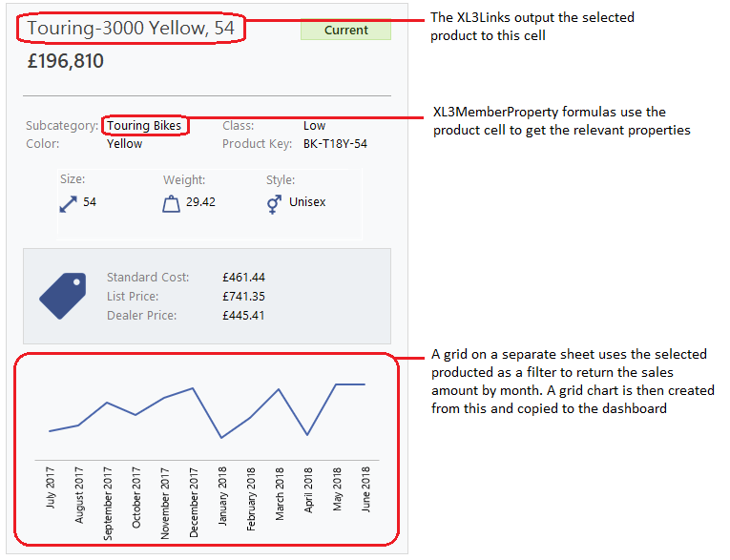This screenshot has height=560, width=730.
Task: Click the Dealer Price value £445.41
Action: (x=243, y=316)
